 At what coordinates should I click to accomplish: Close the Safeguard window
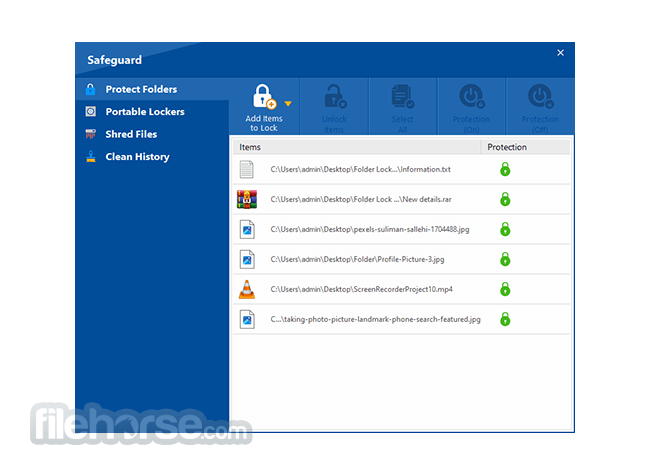(x=560, y=53)
